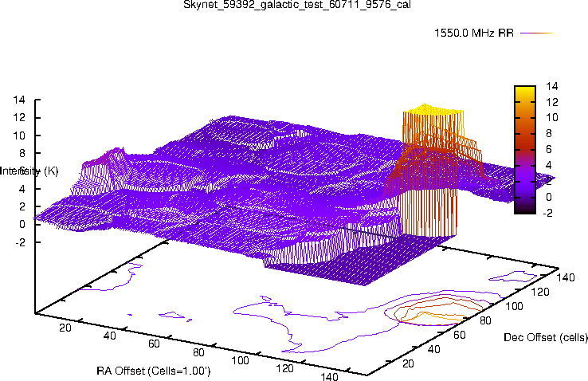Screen dimensions: 588x381
Task: Pick RA Offset axis tick 120
Action: (284, 368)
